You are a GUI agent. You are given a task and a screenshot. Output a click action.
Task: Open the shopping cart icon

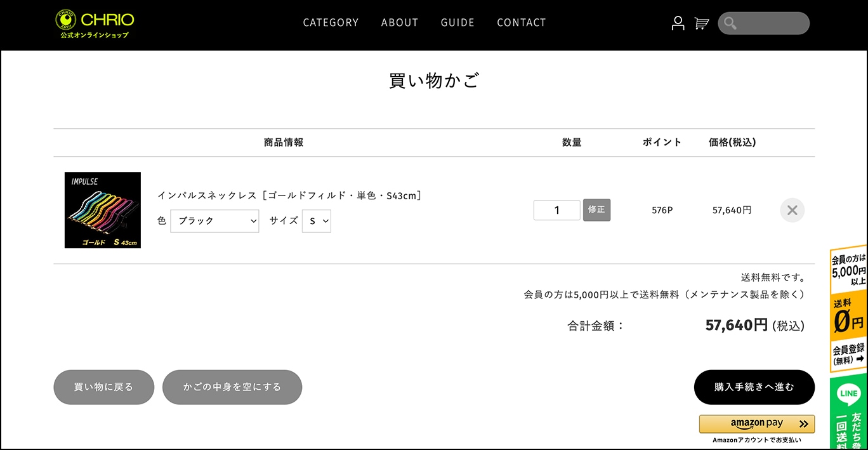[701, 23]
